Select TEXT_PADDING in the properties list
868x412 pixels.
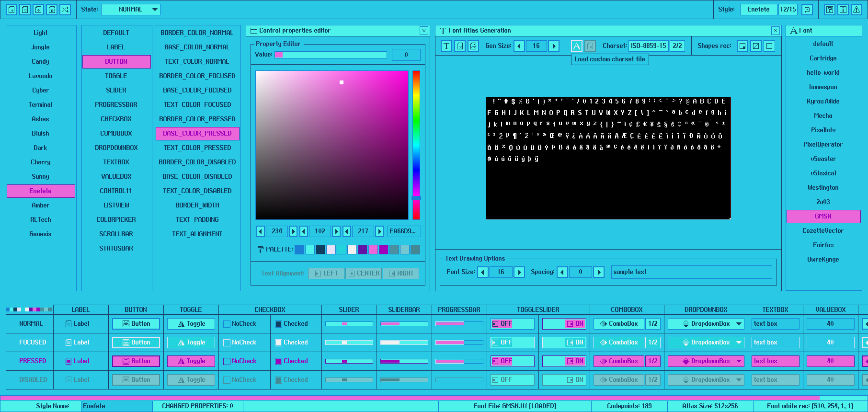click(197, 220)
